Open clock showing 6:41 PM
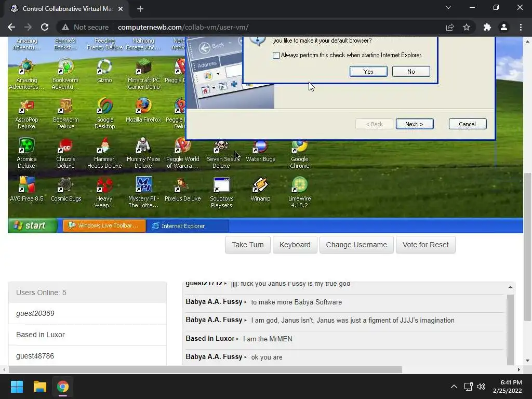 (x=507, y=387)
